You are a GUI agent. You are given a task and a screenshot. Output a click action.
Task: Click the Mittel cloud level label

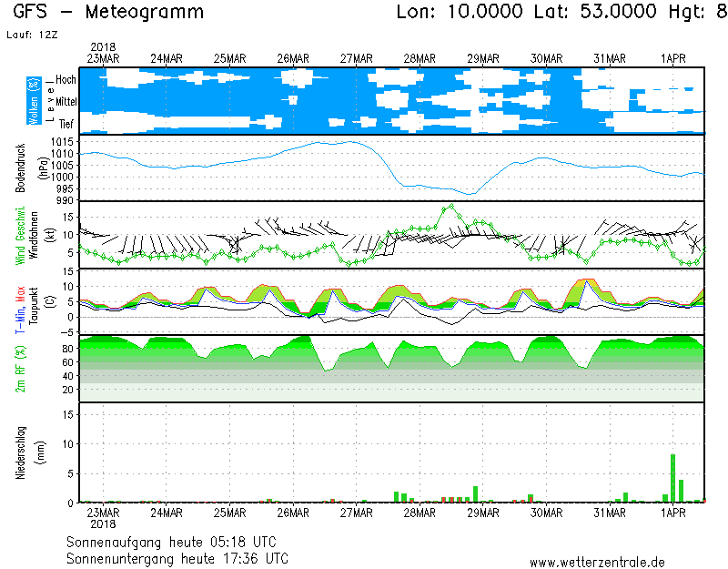point(66,102)
